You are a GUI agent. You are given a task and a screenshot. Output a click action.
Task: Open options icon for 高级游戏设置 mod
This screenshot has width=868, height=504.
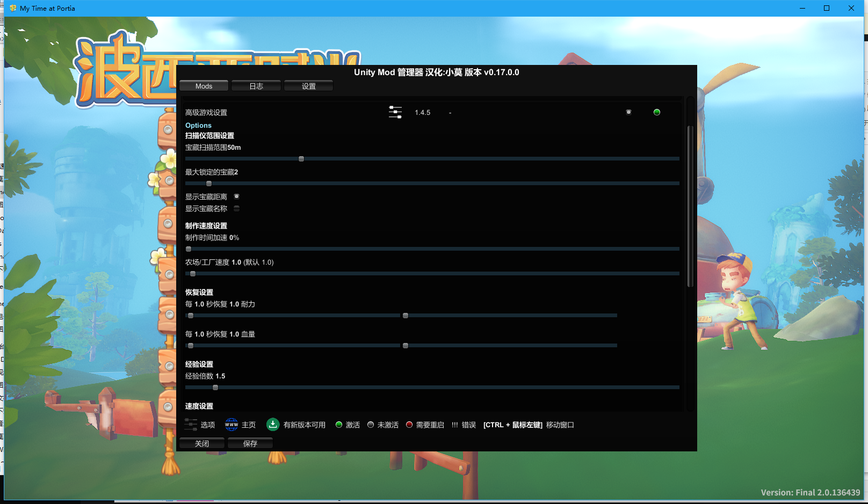click(395, 112)
